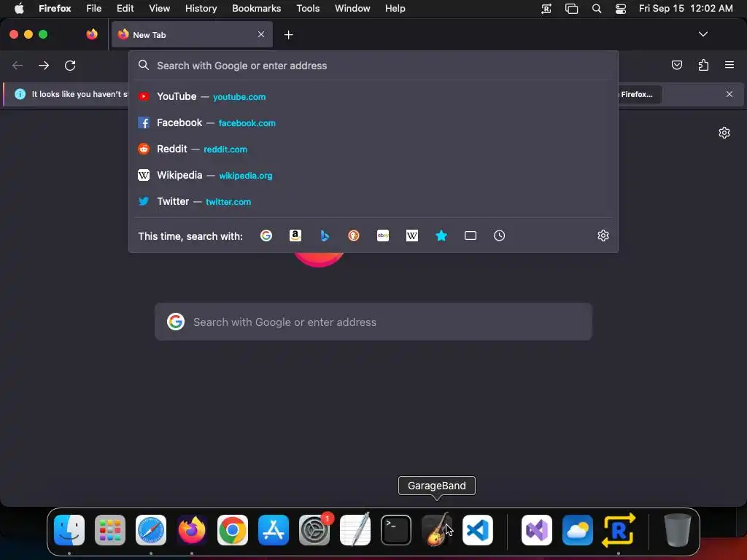747x560 pixels.
Task: Open new tab page customize gear
Action: (724, 133)
